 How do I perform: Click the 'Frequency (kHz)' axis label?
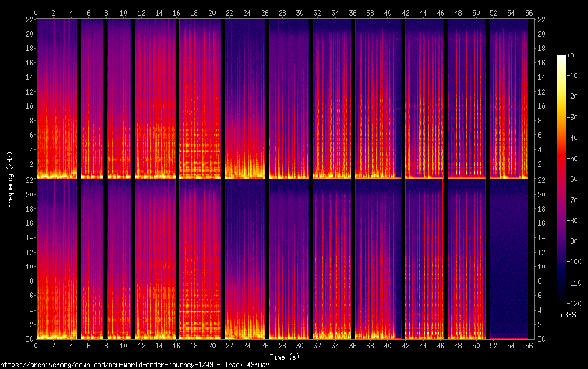tap(10, 179)
